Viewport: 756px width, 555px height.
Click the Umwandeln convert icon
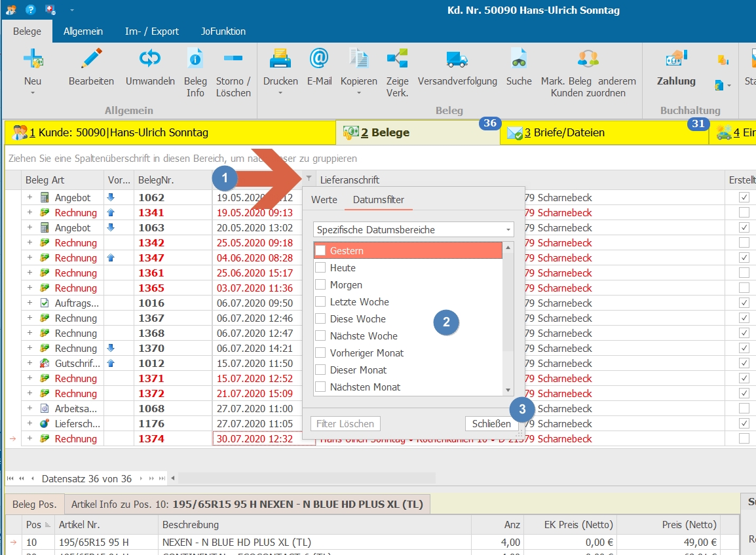tap(150, 58)
